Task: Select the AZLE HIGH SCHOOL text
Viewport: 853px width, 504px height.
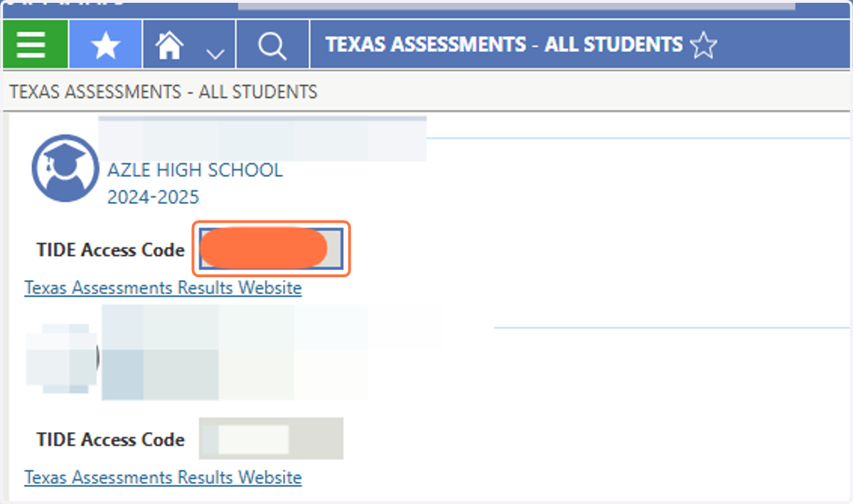Action: pos(195,171)
